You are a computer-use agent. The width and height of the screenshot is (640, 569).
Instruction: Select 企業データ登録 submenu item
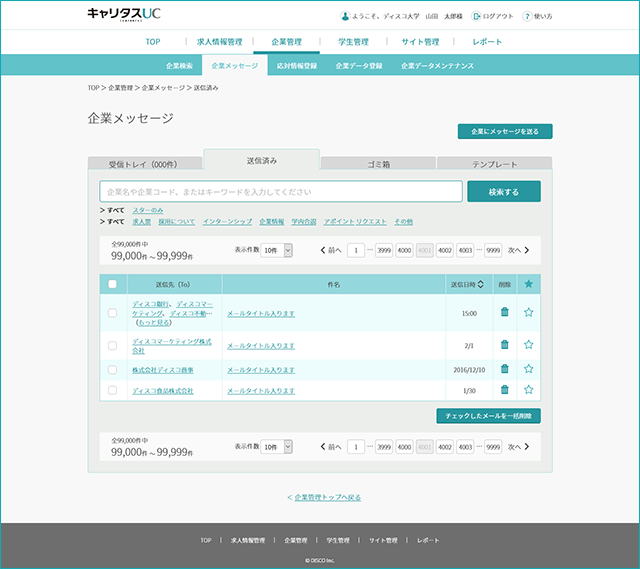click(359, 66)
